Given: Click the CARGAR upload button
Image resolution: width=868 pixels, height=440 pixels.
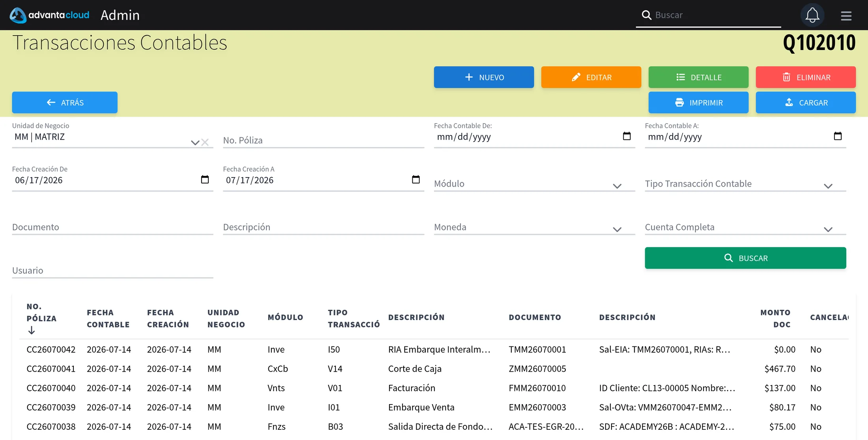Looking at the screenshot, I should 806,102.
